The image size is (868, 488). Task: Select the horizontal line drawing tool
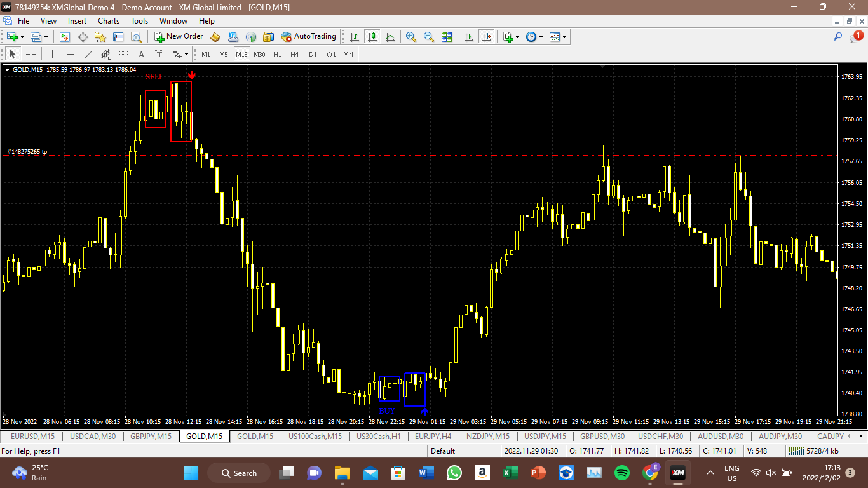[x=71, y=54]
